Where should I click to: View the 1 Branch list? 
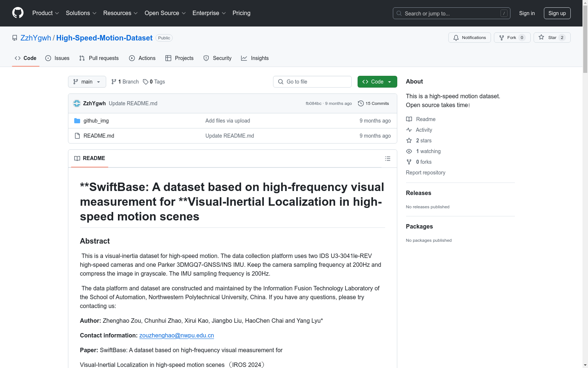coord(125,82)
